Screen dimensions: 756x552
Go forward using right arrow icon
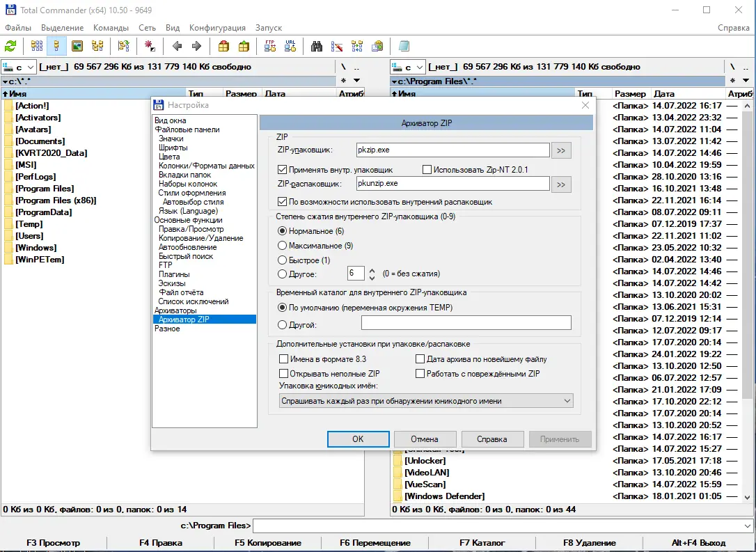click(x=197, y=46)
